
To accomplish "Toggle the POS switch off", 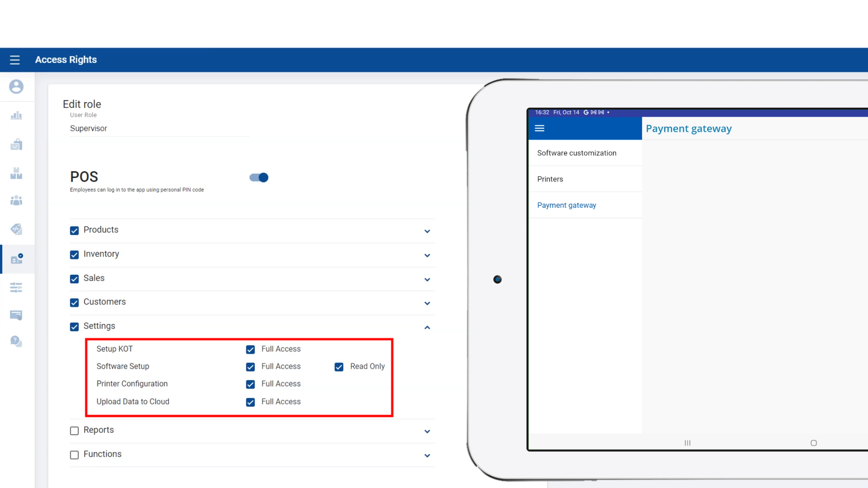I will (x=259, y=178).
